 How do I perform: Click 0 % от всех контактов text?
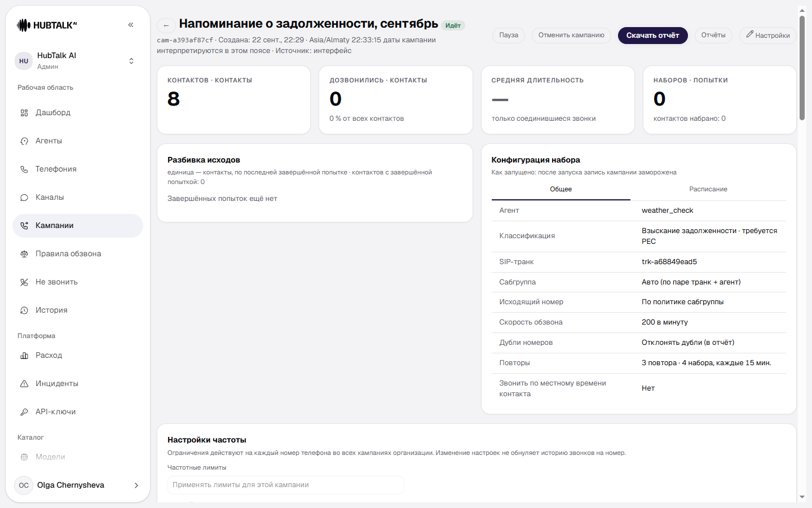[367, 119]
